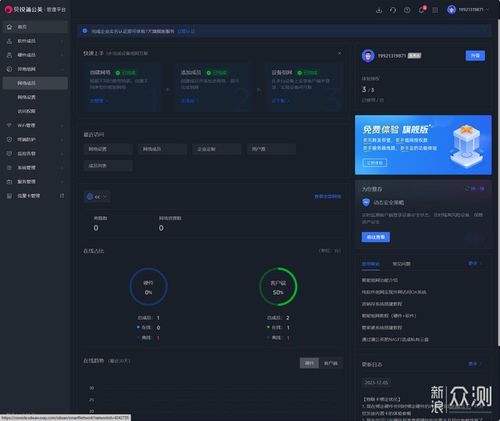Open customer support via the headset icon
The width and height of the screenshot is (500, 421).
393,10
